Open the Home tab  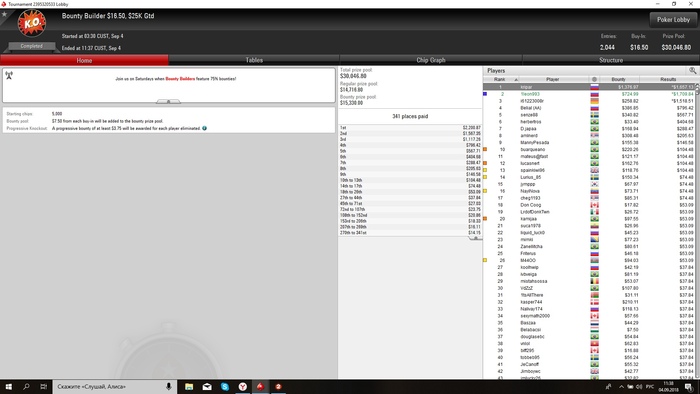click(84, 60)
